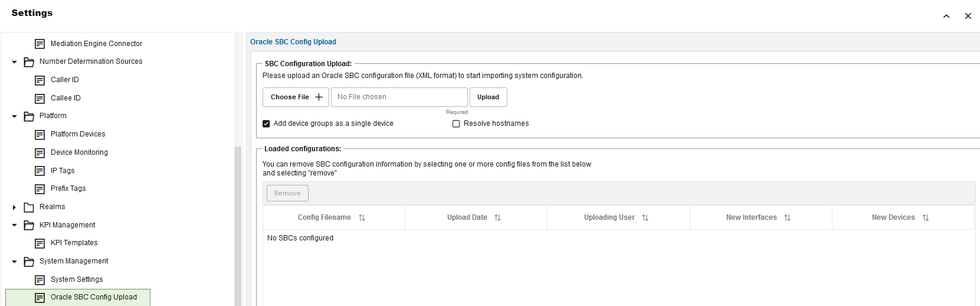980x306 pixels.
Task: Click the System Settings page icon
Action: click(40, 280)
